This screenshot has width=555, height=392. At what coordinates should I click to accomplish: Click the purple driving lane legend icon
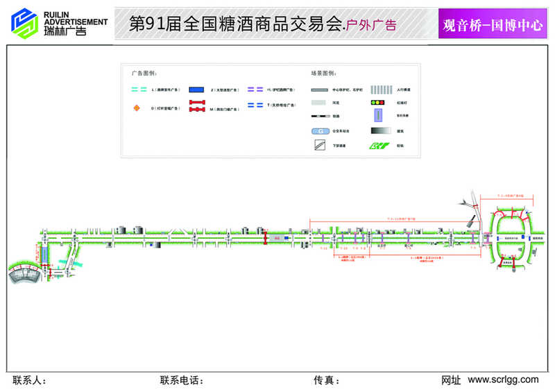[x=377, y=117]
